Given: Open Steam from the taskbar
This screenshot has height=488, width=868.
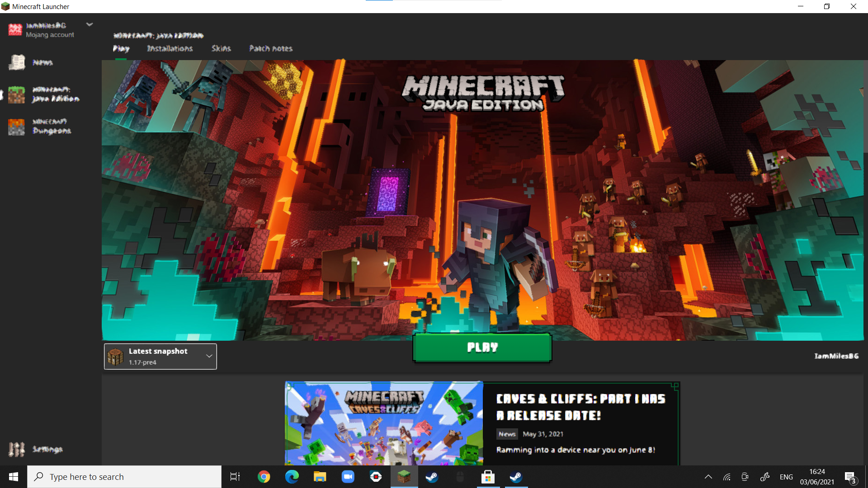Looking at the screenshot, I should (432, 477).
